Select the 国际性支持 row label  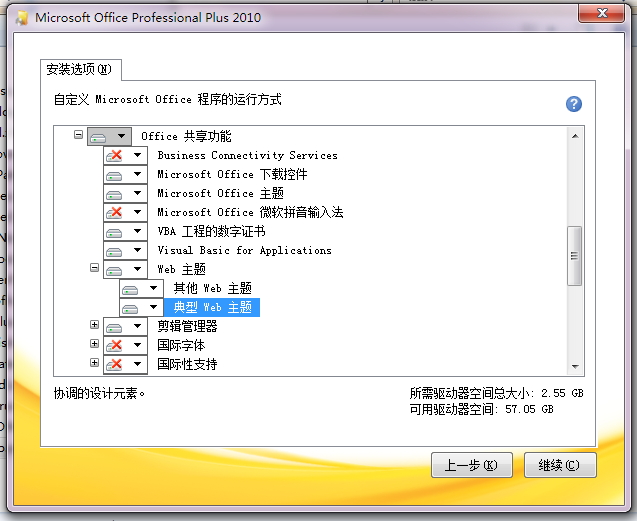click(187, 364)
